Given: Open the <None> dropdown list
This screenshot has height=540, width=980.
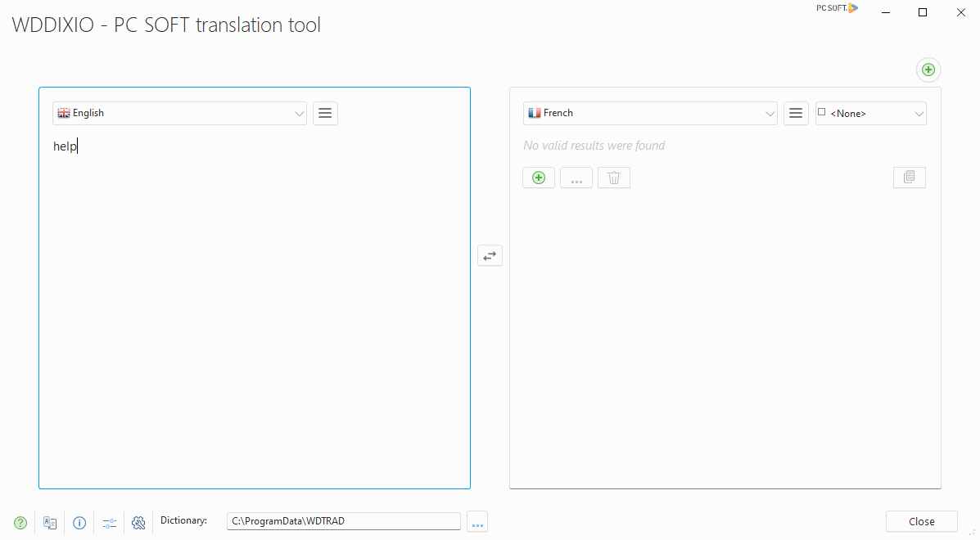Looking at the screenshot, I should point(919,114).
